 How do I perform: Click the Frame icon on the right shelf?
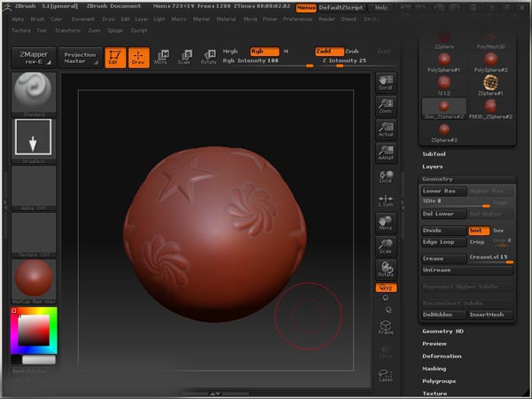click(x=386, y=327)
